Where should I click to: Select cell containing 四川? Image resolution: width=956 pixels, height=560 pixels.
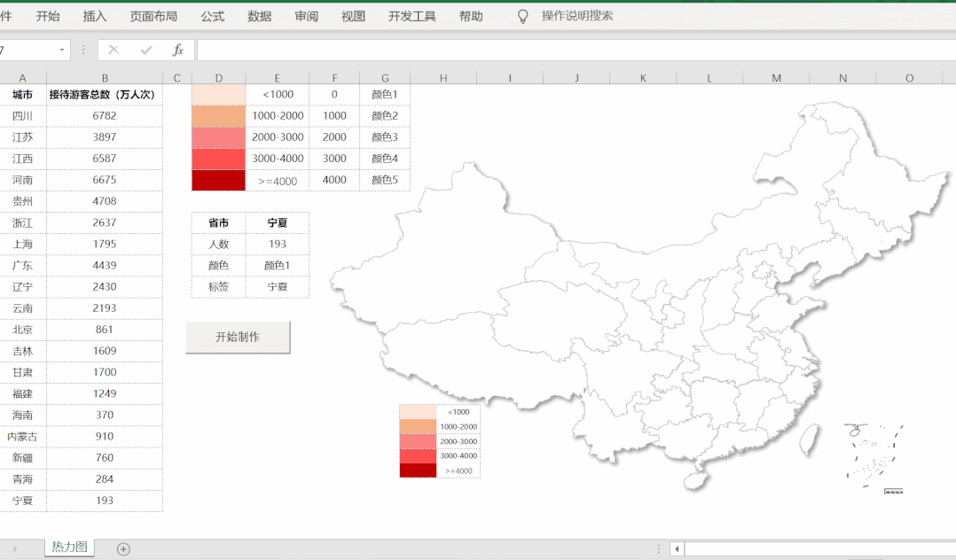pos(22,116)
